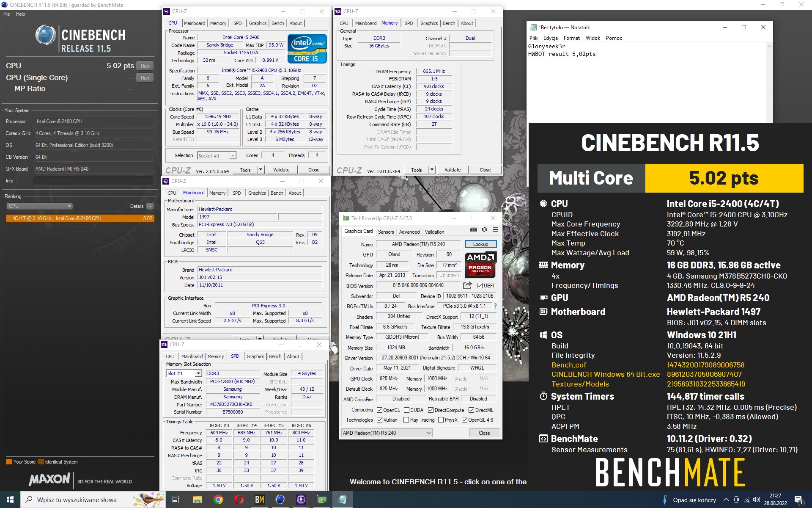Screen dimensions: 812x508
Task: Open the Socket #1 selection dropdown
Action: pyautogui.click(x=217, y=156)
